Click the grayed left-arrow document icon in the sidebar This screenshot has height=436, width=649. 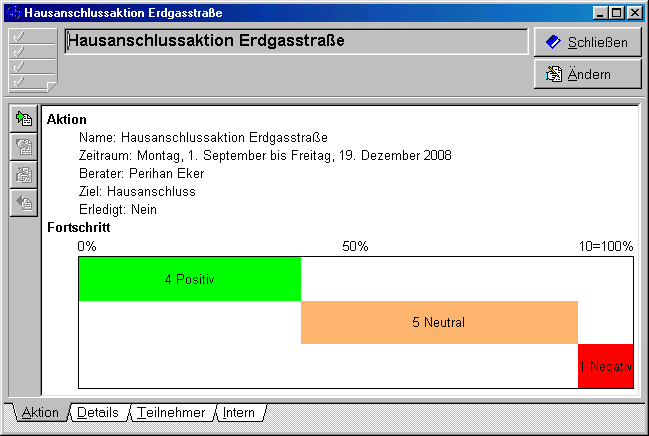[x=24, y=202]
